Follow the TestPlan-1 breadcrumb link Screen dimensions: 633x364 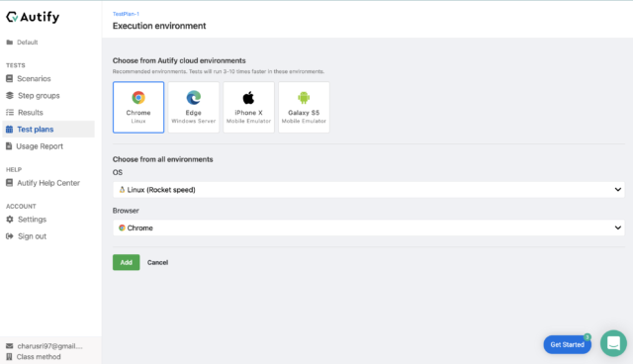click(x=126, y=14)
